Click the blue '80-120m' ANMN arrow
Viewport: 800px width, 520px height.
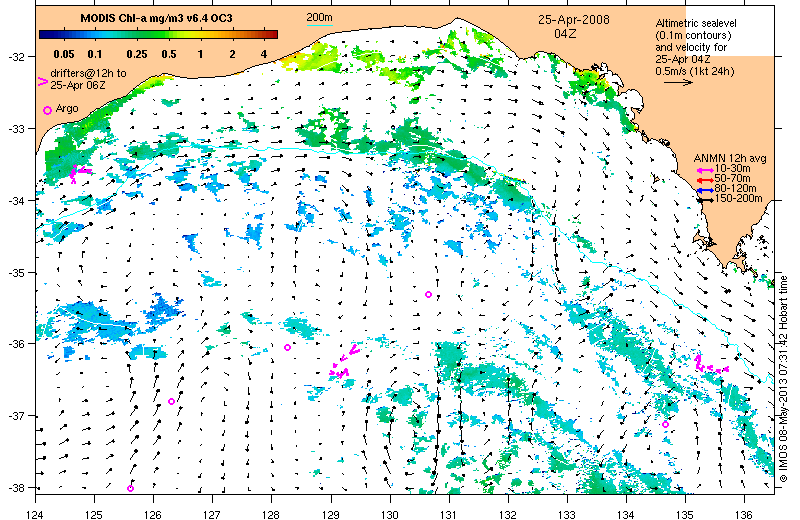point(706,190)
